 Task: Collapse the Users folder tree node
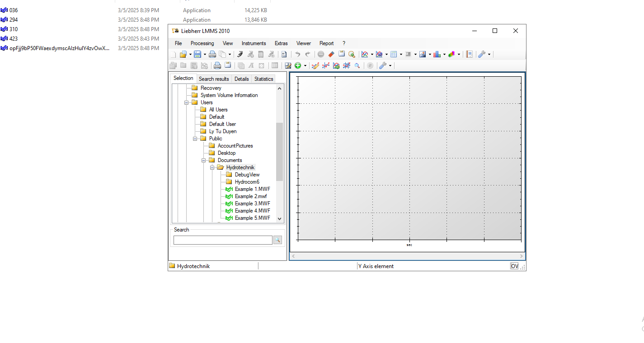[x=187, y=102]
